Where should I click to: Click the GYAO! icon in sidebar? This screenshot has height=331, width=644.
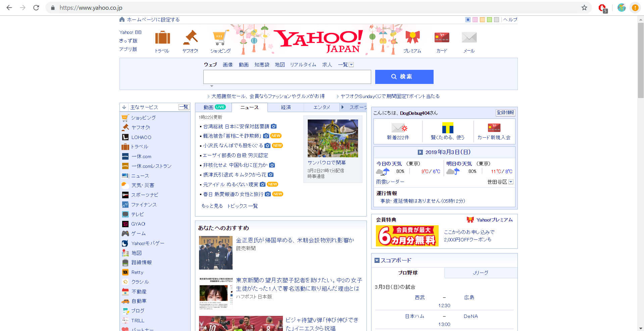125,224
